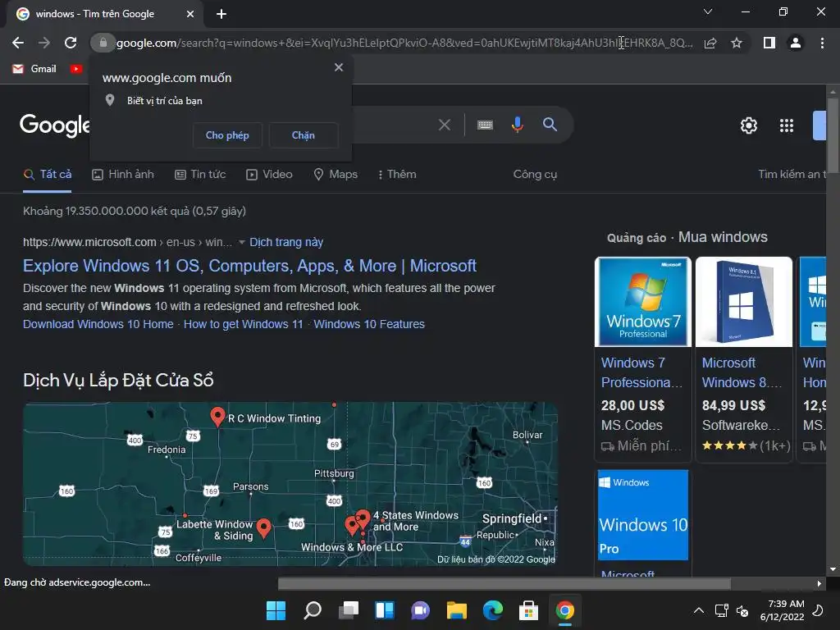Viewport: 840px width, 630px height.
Task: Click the browser forward arrow
Action: pyautogui.click(x=44, y=43)
